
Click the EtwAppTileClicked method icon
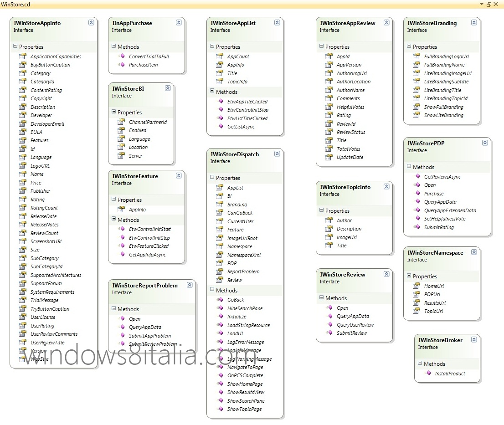coord(220,101)
